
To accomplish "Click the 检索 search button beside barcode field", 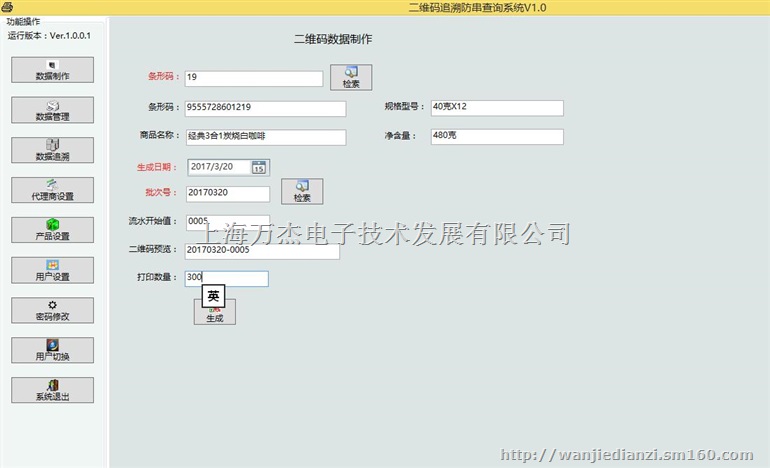I will point(350,77).
